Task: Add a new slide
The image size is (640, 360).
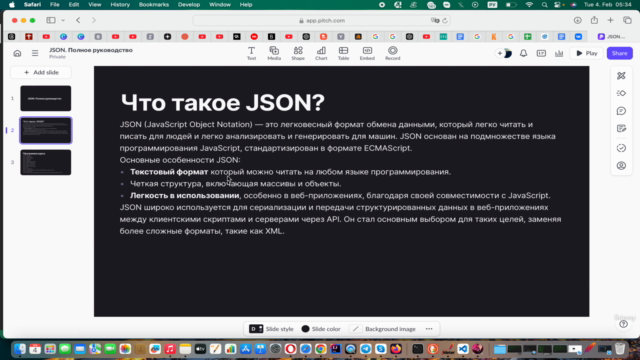Action: (41, 72)
